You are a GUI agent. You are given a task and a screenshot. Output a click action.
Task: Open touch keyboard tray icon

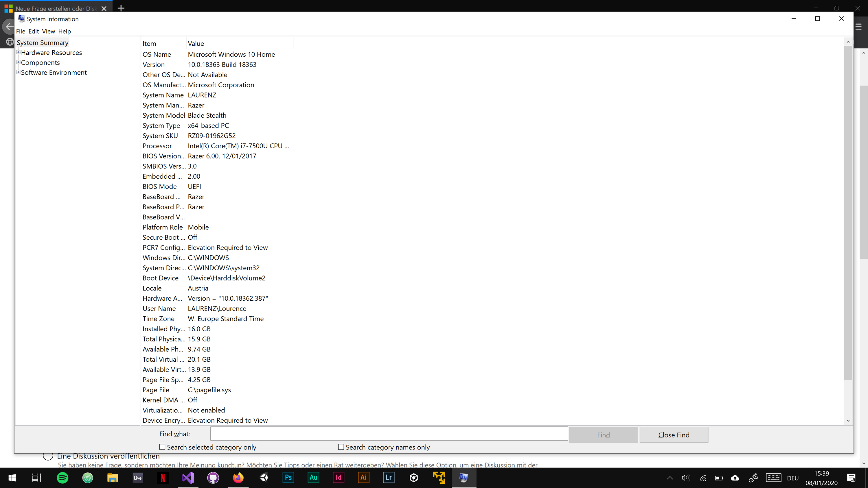[773, 478]
